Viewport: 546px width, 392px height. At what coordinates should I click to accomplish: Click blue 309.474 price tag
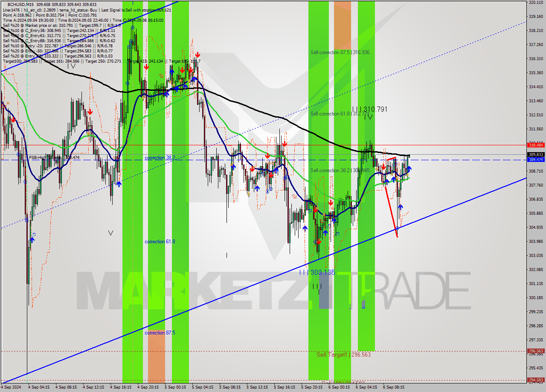tap(536, 160)
